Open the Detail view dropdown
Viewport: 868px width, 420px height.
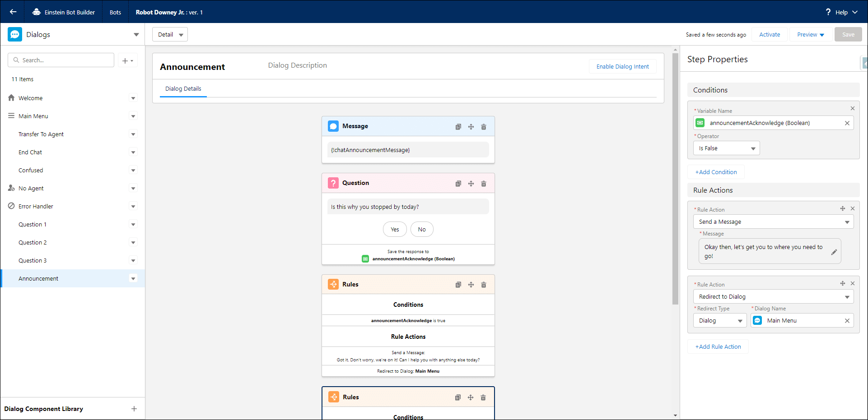pos(170,34)
